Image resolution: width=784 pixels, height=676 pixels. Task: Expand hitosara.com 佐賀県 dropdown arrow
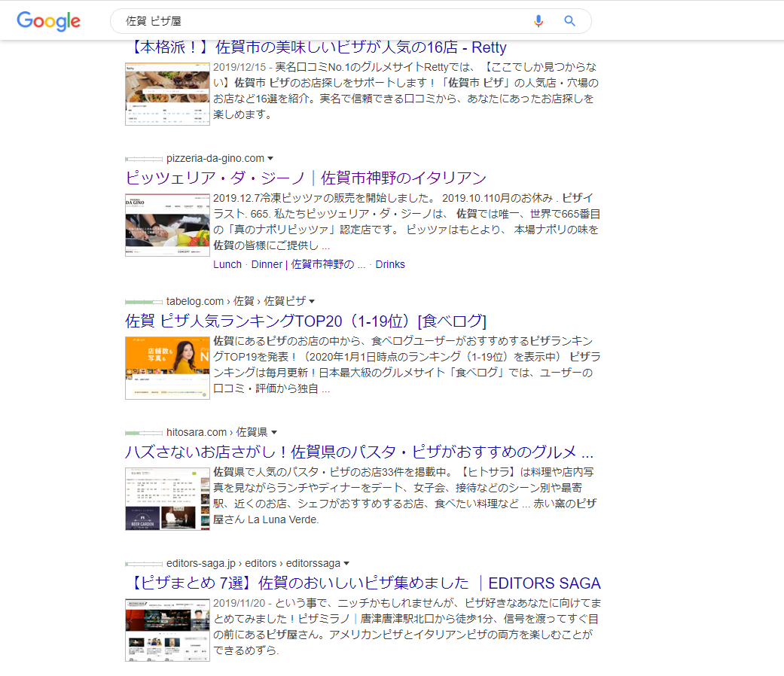coord(274,432)
